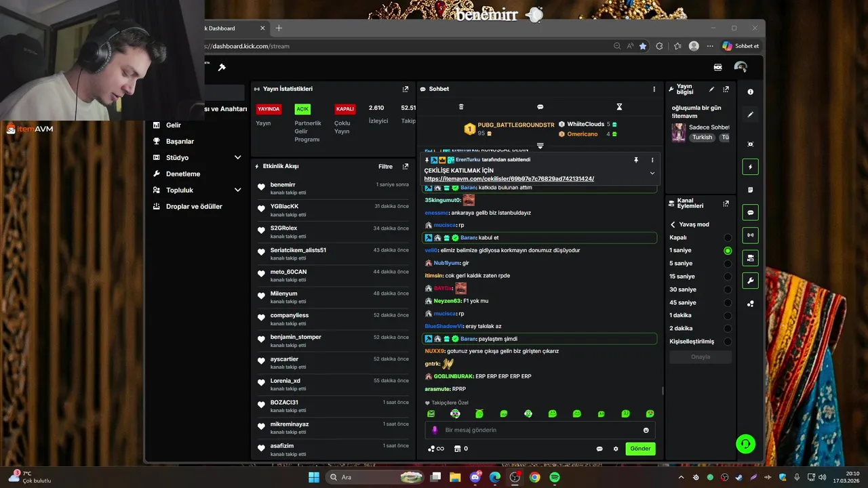Click the trash icon in chat toolbar

[x=461, y=107]
